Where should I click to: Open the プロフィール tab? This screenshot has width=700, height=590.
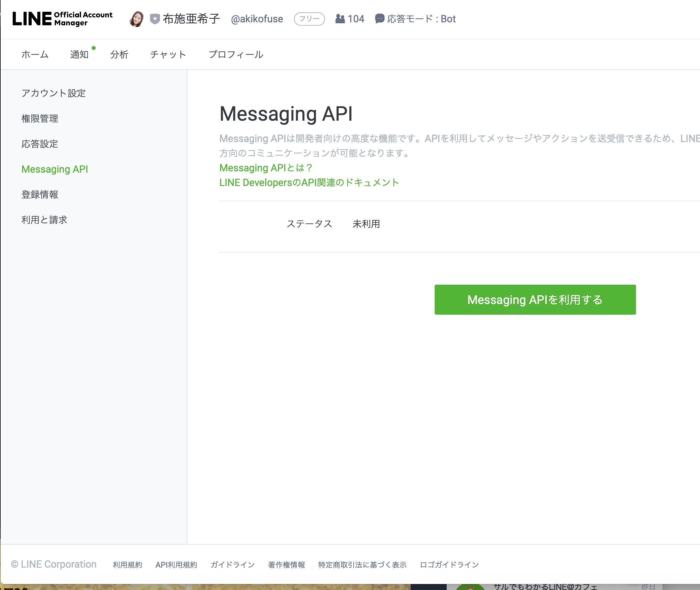click(x=236, y=55)
